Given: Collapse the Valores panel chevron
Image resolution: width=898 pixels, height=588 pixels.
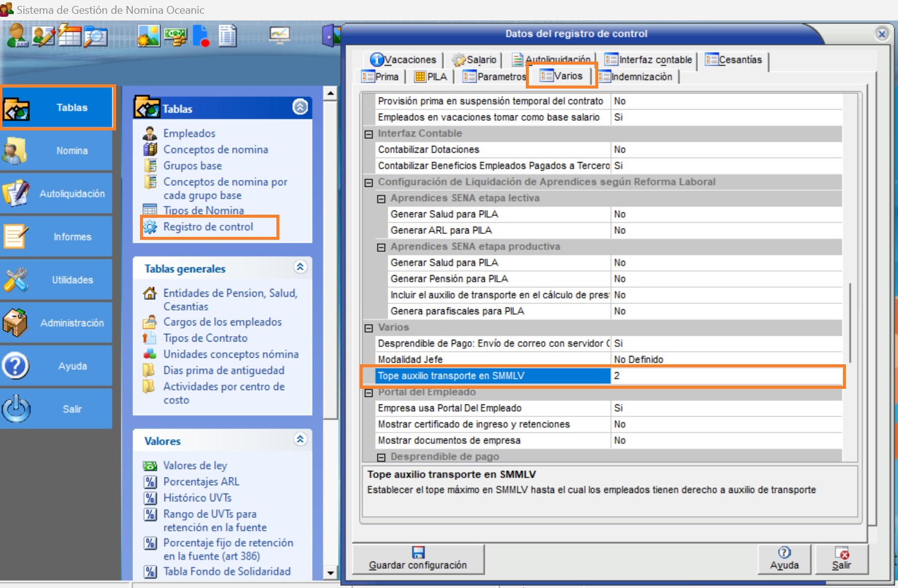Looking at the screenshot, I should click(x=300, y=439).
